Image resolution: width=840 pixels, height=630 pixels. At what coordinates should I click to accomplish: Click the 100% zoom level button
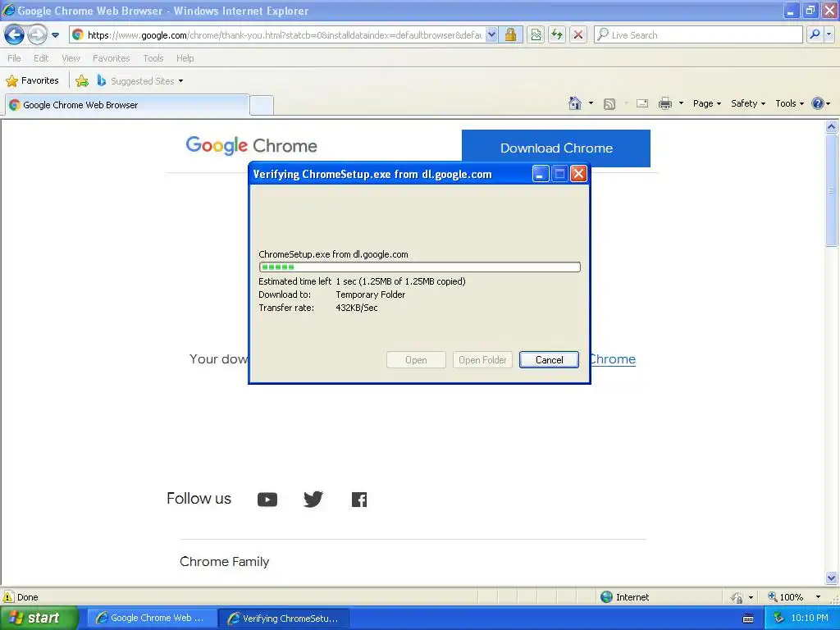(x=785, y=597)
